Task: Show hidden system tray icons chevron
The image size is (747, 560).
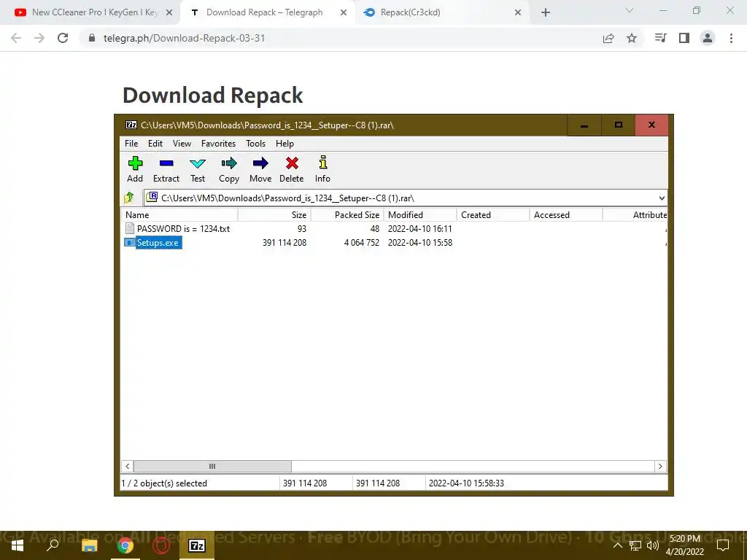Action: 617,545
